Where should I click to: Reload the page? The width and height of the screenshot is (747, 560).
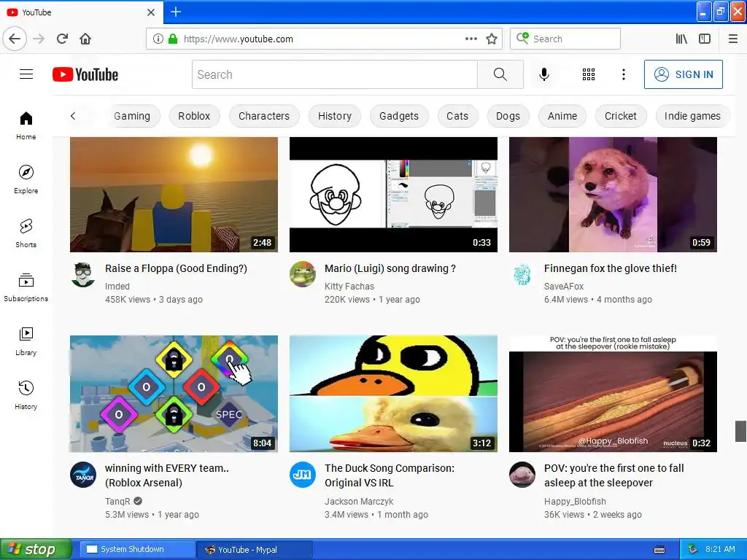tap(62, 39)
